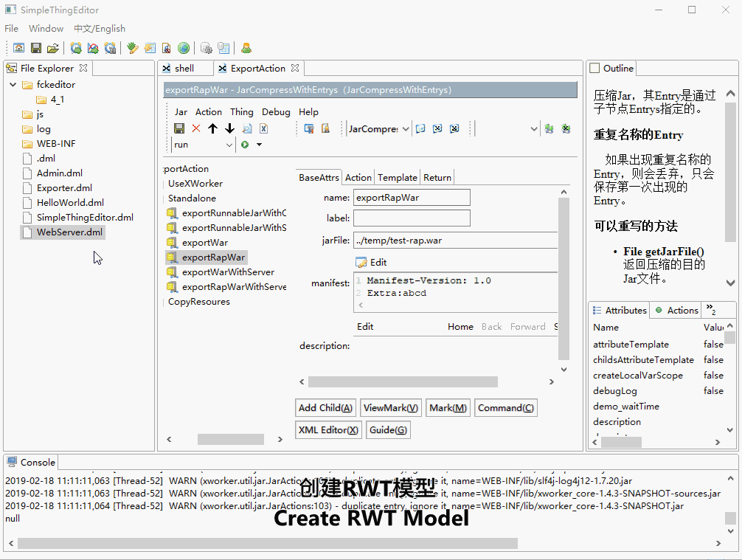Open the dropdown arrow beside the run button
This screenshot has width=742, height=560.
[260, 145]
